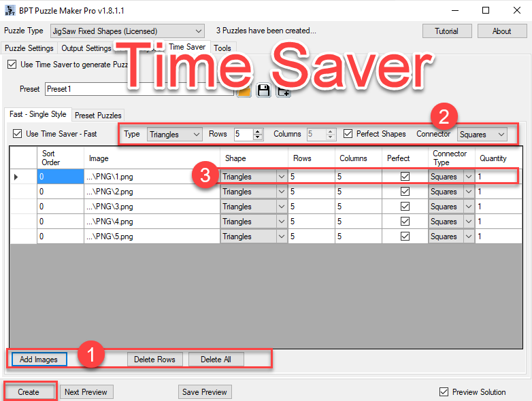532x401 pixels.
Task: Open the Preset Puzzles tab
Action: [98, 116]
